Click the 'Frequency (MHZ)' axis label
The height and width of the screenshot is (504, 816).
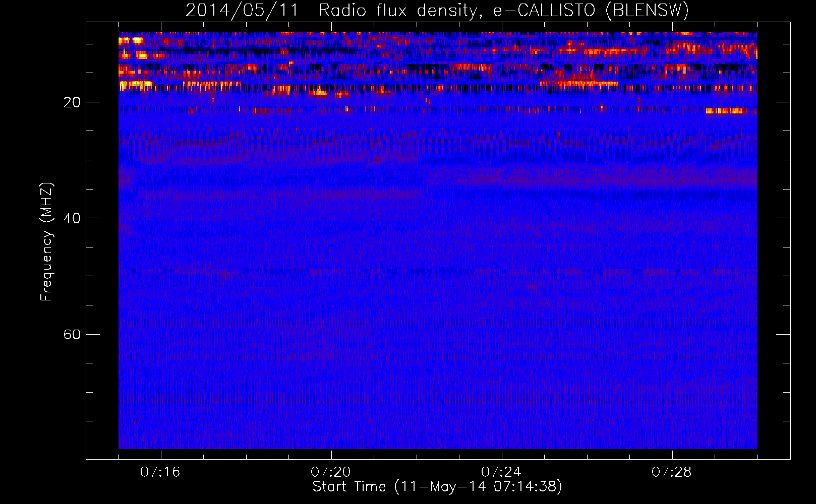[46, 241]
